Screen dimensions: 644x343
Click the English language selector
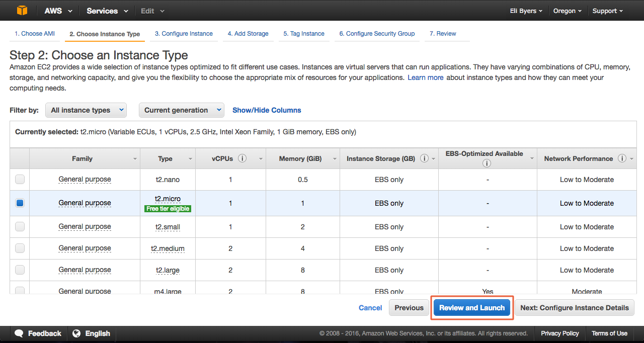(x=98, y=333)
